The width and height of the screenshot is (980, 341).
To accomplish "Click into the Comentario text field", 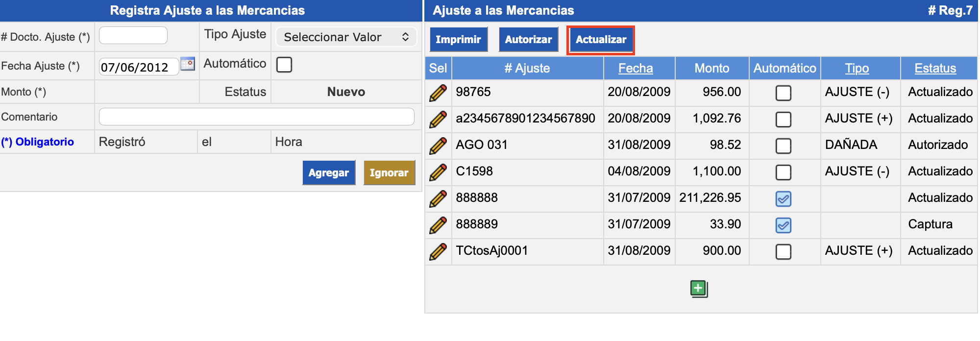I will [x=256, y=117].
